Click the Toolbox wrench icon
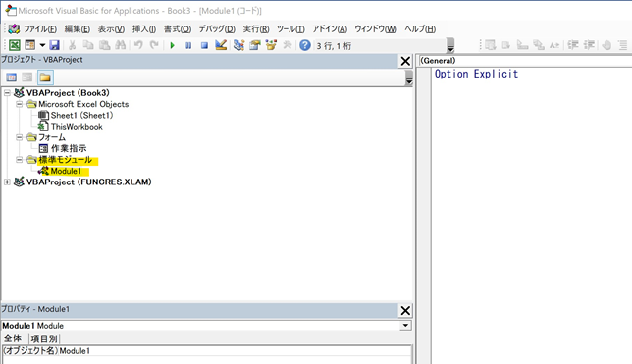 pyautogui.click(x=287, y=45)
